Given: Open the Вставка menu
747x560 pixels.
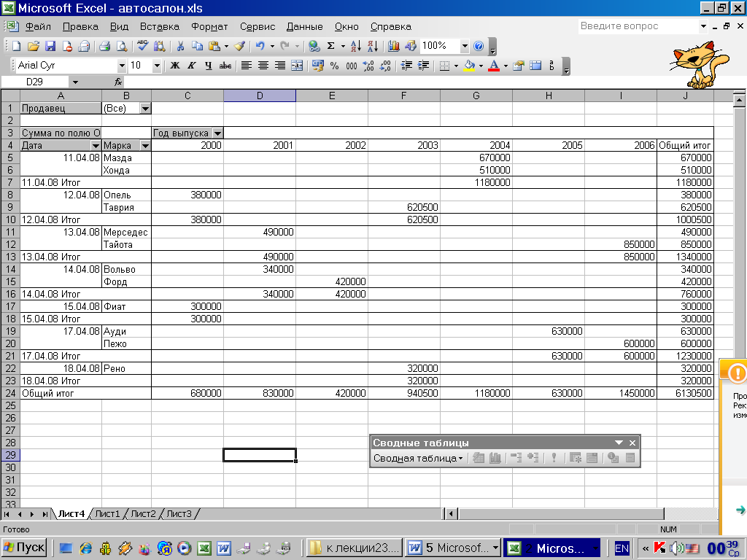Looking at the screenshot, I should [160, 27].
